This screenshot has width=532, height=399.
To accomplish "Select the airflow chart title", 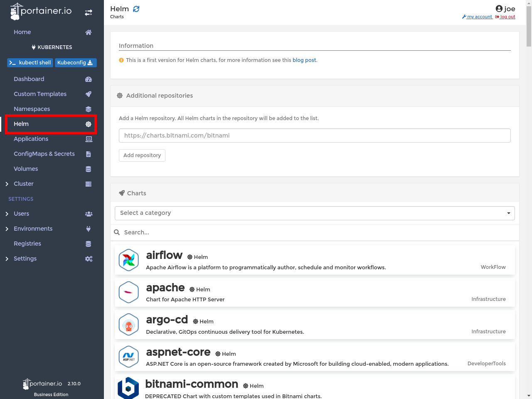I will click(x=164, y=255).
